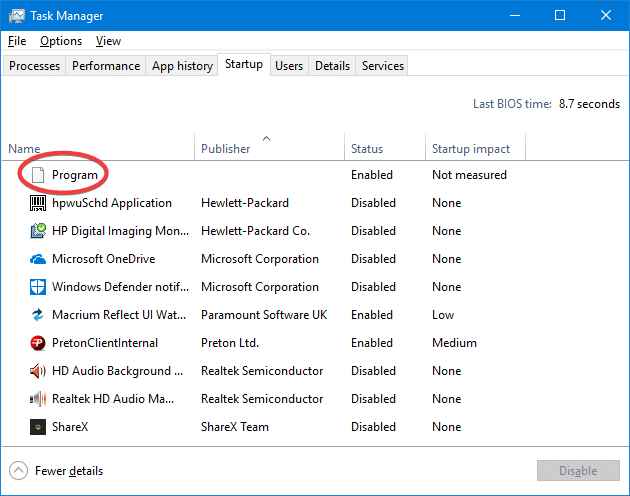This screenshot has width=630, height=496.
Task: Switch to the App history tab
Action: point(182,66)
